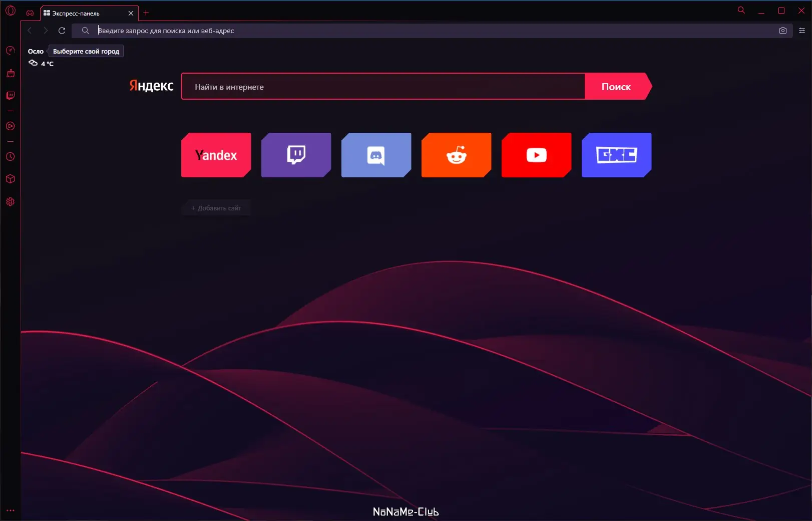
Task: Click Добавить сайт to add a site
Action: coord(216,208)
